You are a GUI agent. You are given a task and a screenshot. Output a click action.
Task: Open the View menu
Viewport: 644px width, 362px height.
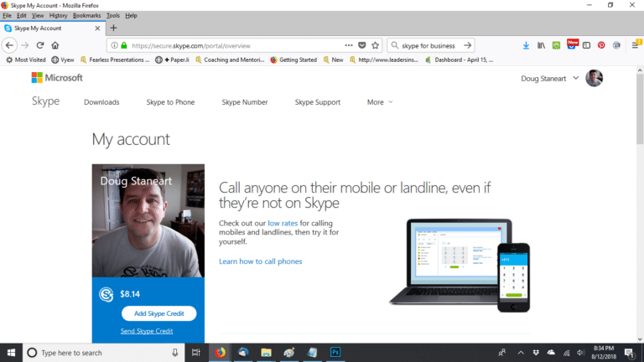[x=38, y=16]
